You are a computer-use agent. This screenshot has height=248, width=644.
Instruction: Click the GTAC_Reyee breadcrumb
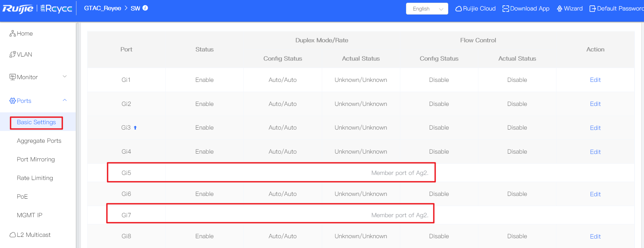tap(102, 8)
